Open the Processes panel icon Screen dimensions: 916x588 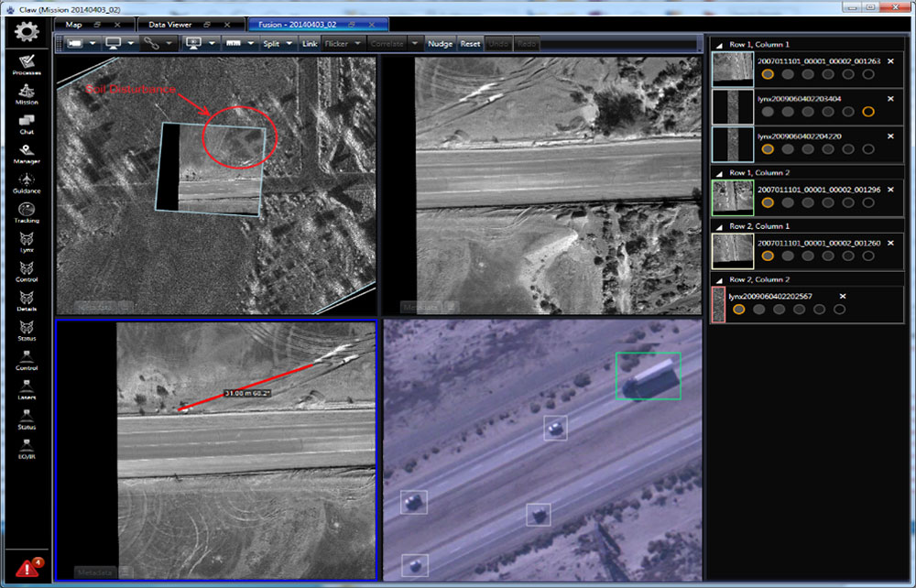(27, 64)
